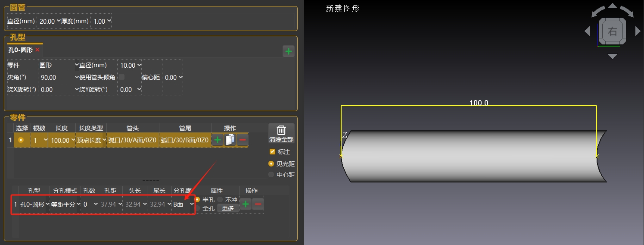
Task: Select the 全孔 radio option
Action: 198,208
